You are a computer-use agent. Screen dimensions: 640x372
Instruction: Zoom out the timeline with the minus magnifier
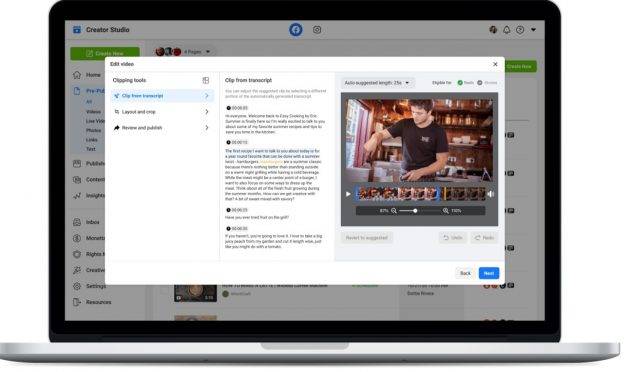pos(394,211)
